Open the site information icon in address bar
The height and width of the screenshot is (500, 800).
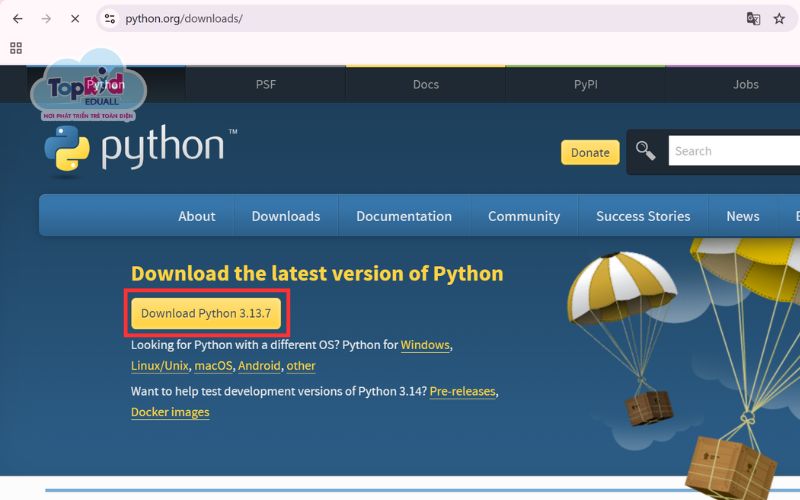click(x=111, y=19)
